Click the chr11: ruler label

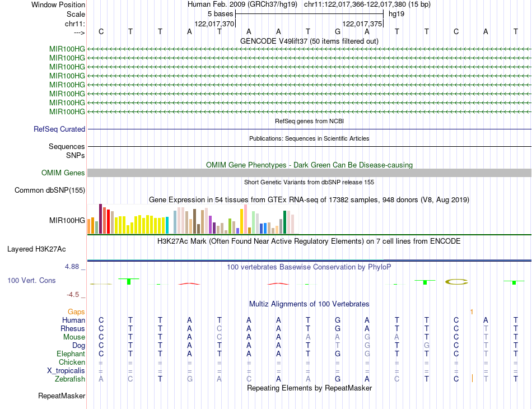coord(74,24)
